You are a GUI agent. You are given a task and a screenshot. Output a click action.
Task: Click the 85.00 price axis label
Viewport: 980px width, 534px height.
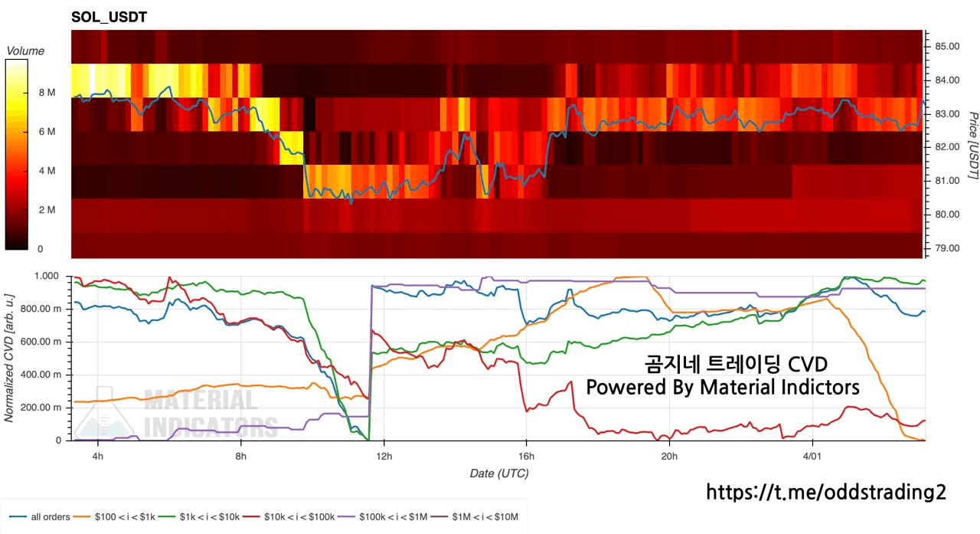(x=947, y=47)
